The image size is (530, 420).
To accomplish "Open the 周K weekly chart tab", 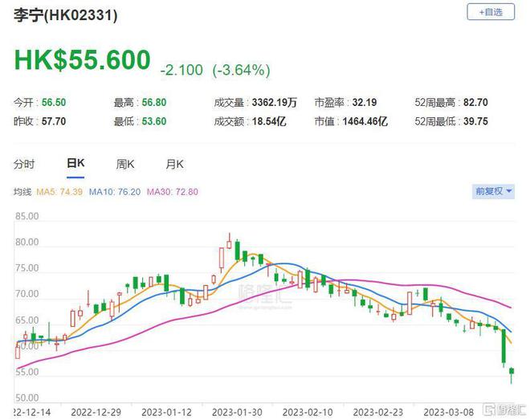I will click(124, 164).
